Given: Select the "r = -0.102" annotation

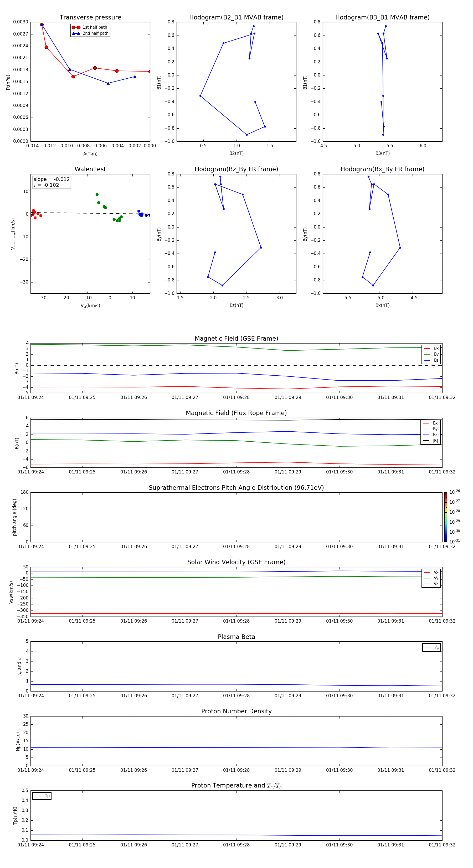Looking at the screenshot, I should click(46, 185).
